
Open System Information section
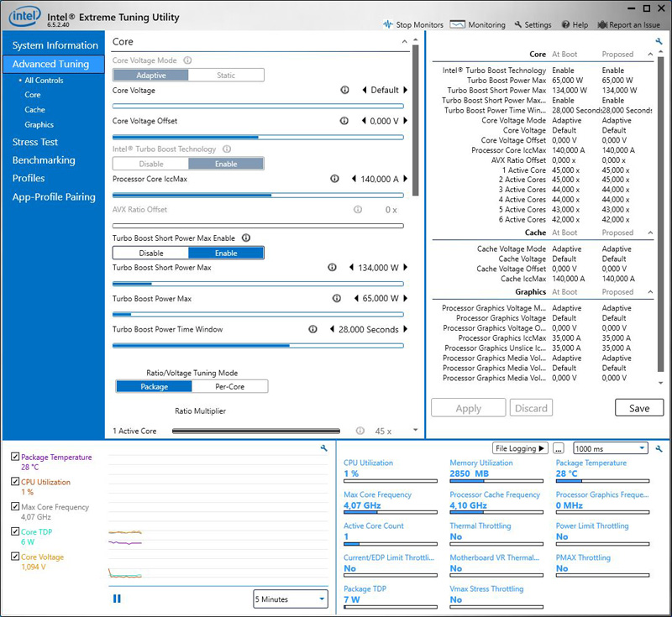(55, 45)
